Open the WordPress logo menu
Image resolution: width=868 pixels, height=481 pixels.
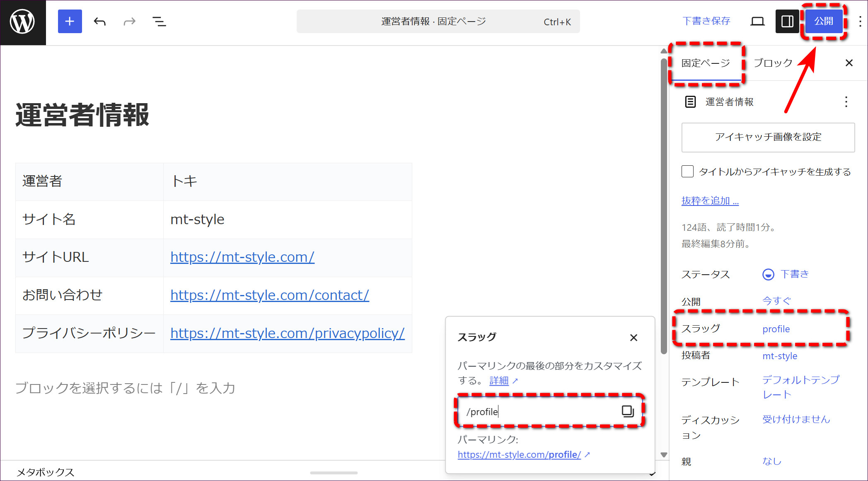click(x=23, y=22)
